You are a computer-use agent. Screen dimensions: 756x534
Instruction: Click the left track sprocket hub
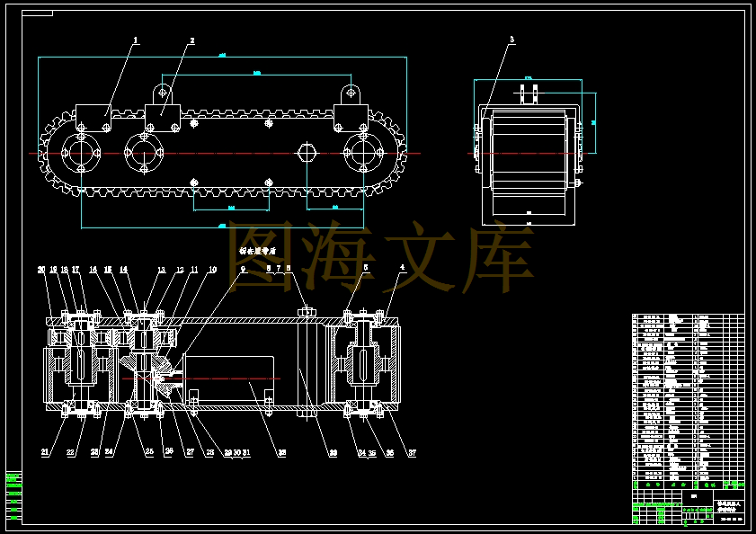pos(81,153)
